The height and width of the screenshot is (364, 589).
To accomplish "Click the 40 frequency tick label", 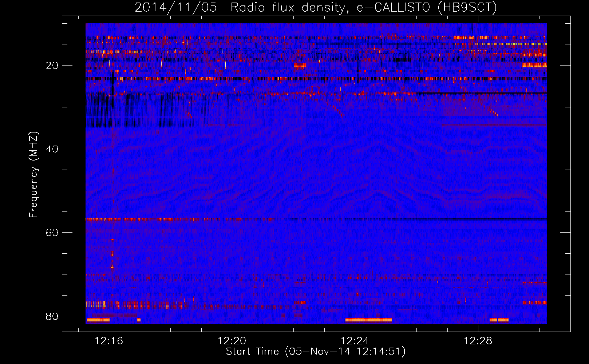I will coord(52,149).
